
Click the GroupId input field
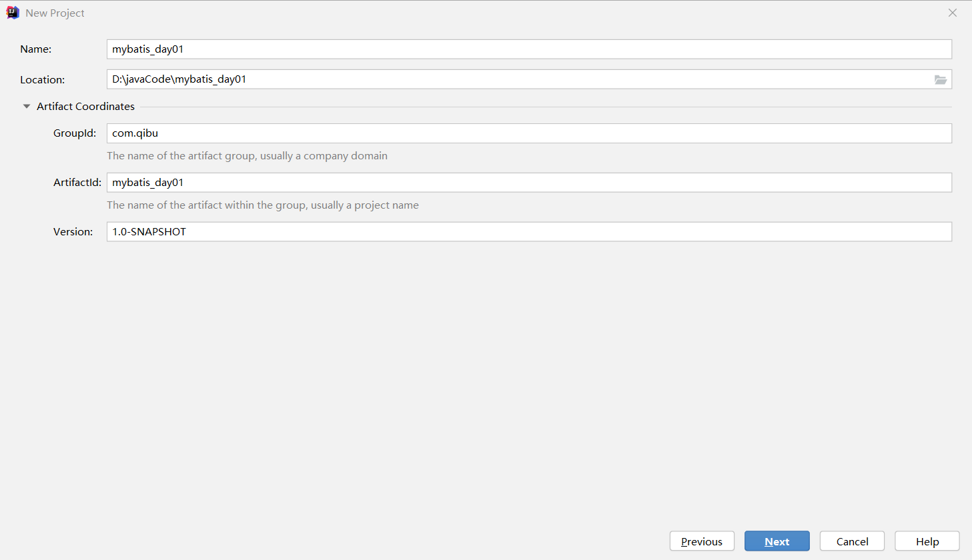coord(529,133)
